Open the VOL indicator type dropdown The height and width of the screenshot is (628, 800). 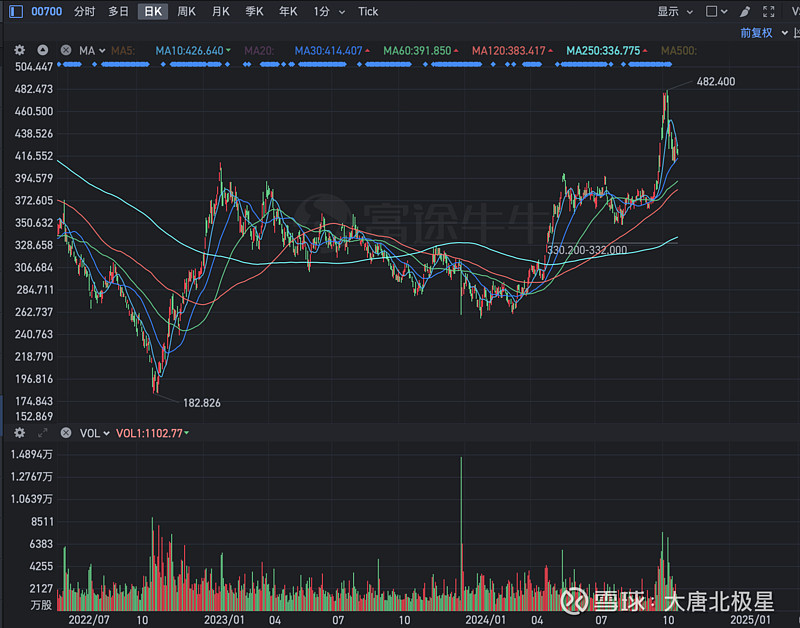tap(94, 433)
